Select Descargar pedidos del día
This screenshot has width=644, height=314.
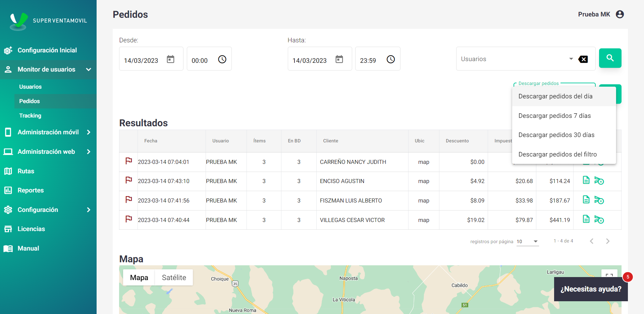564,96
